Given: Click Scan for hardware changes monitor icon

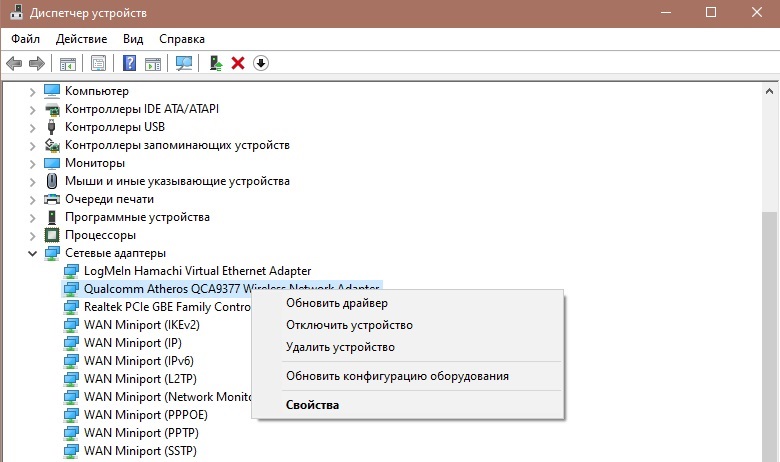Looking at the screenshot, I should coord(183,63).
